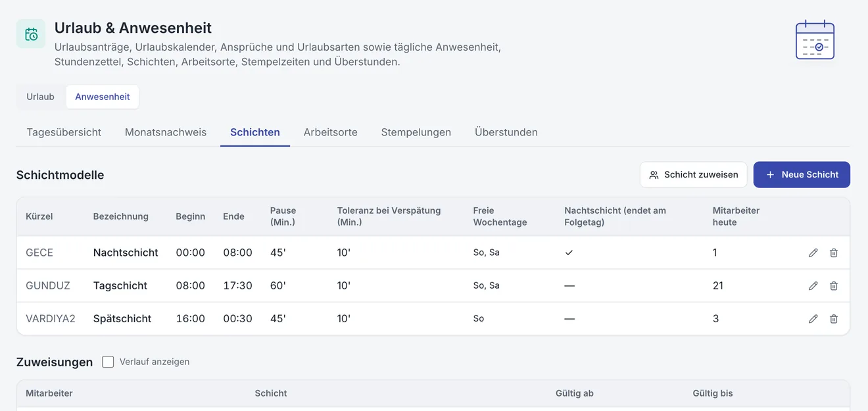The width and height of the screenshot is (868, 411).
Task: Click the VARDIYA2 shift code
Action: pyautogui.click(x=51, y=318)
